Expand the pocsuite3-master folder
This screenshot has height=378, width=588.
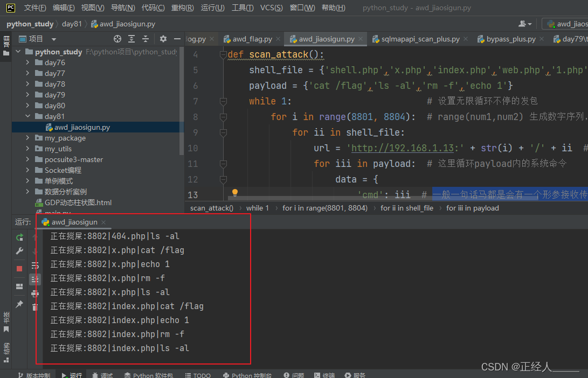(27, 159)
